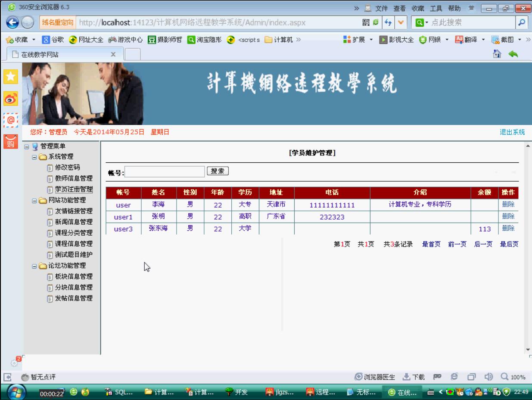Open a new blank tab
532x400 pixels.
pos(133,54)
